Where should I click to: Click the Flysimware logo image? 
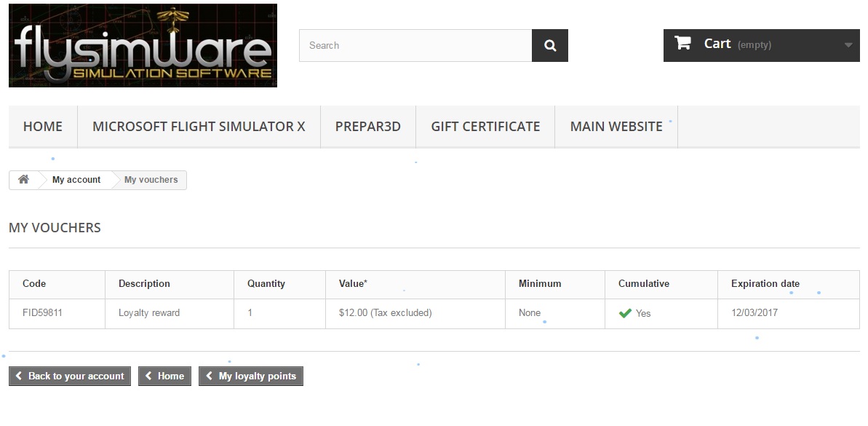pos(143,45)
